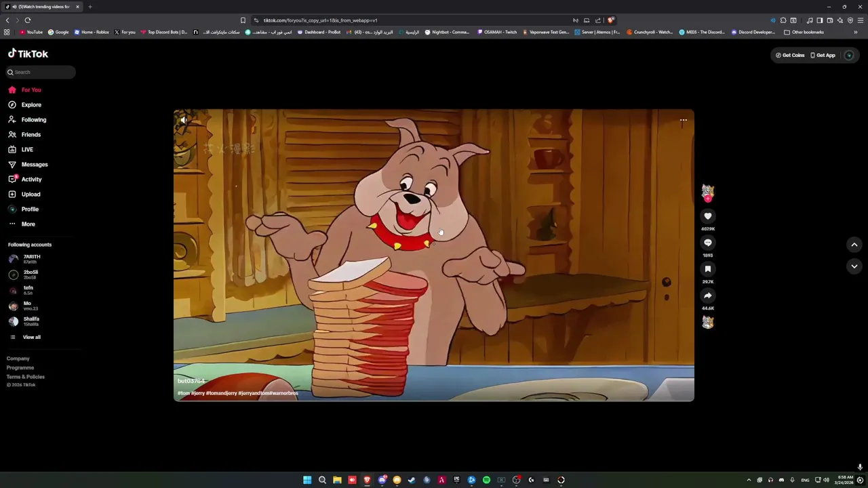Click the taskbar clock and date
This screenshot has width=868, height=488.
tap(845, 480)
